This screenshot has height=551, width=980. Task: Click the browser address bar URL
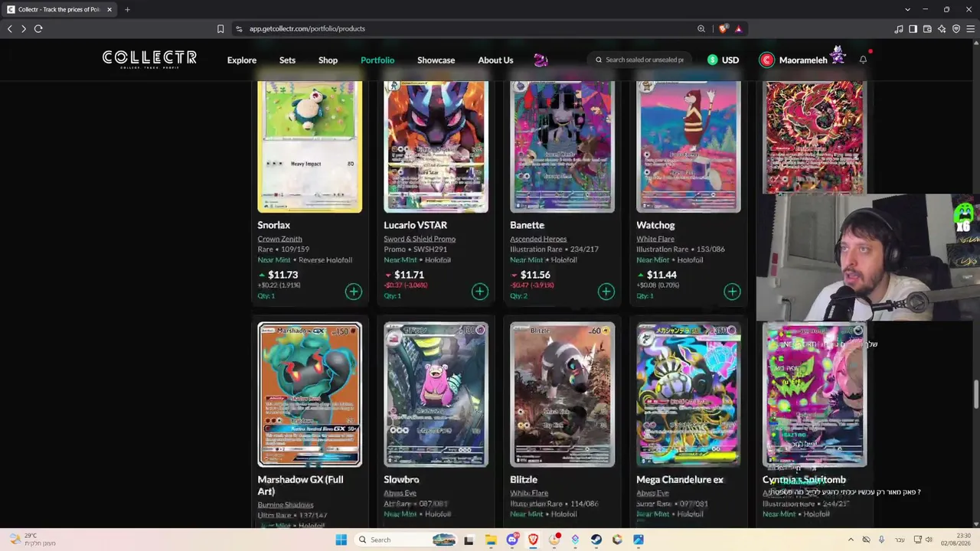click(307, 28)
